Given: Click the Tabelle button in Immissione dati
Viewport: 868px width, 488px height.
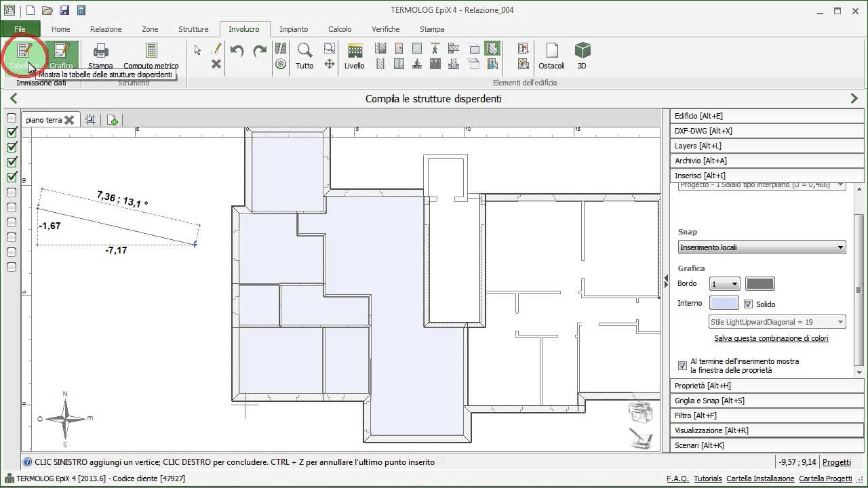Looking at the screenshot, I should click(x=23, y=57).
